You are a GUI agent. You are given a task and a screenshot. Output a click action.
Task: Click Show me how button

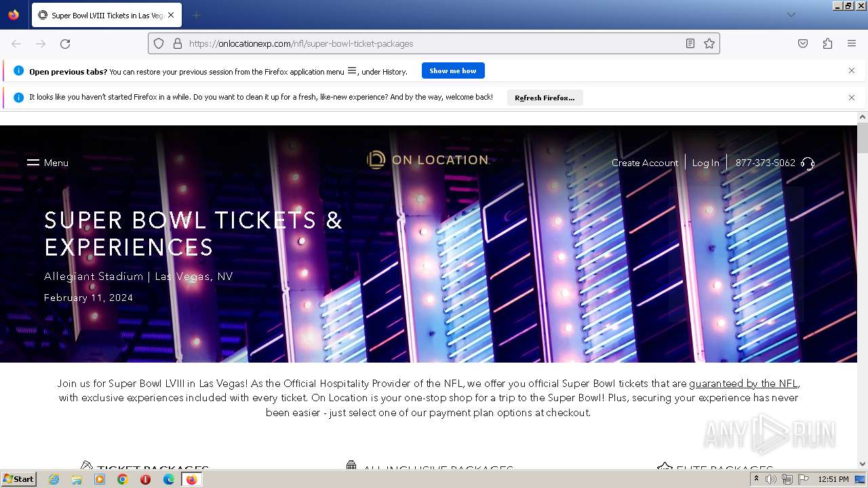coord(453,70)
